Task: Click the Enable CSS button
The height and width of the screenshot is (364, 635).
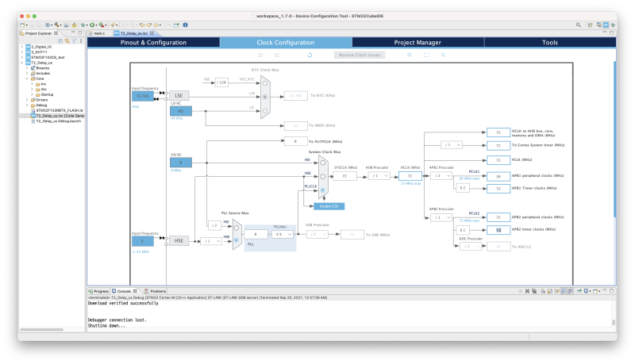Action: point(329,206)
